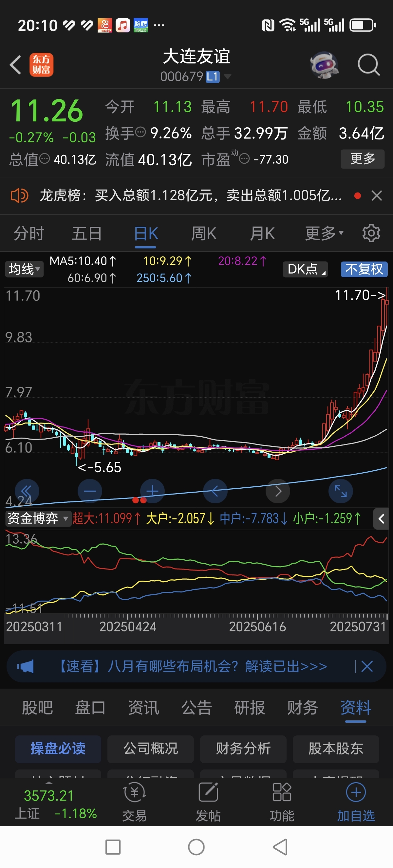Screen dimensions: 393x868
Task: Open the 公司概况 section
Action: pos(151,749)
